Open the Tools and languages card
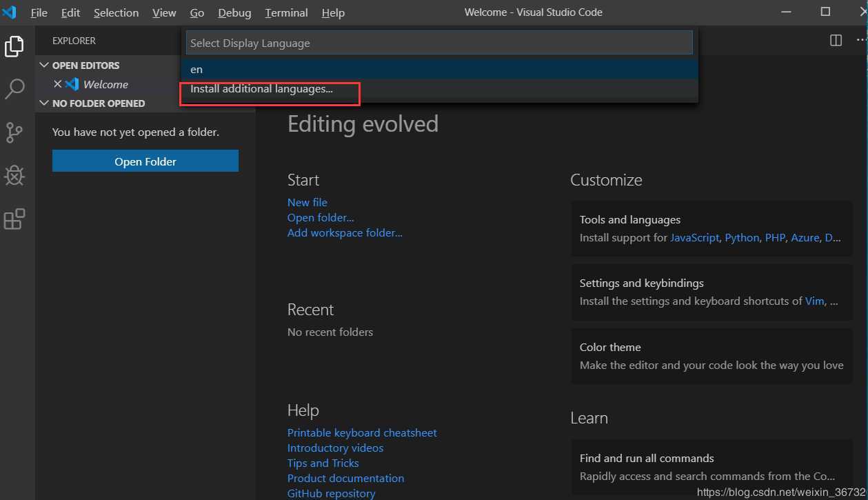This screenshot has height=500, width=868. tap(711, 228)
